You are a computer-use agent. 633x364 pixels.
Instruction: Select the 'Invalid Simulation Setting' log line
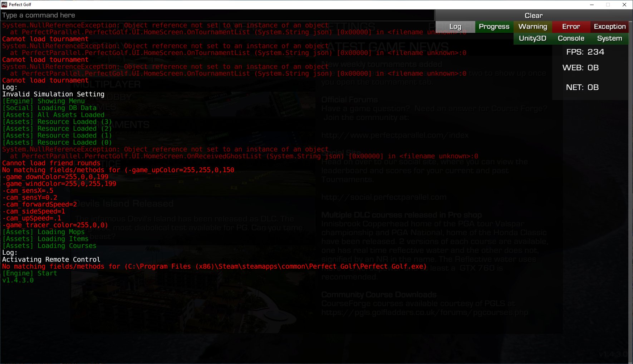coord(53,94)
